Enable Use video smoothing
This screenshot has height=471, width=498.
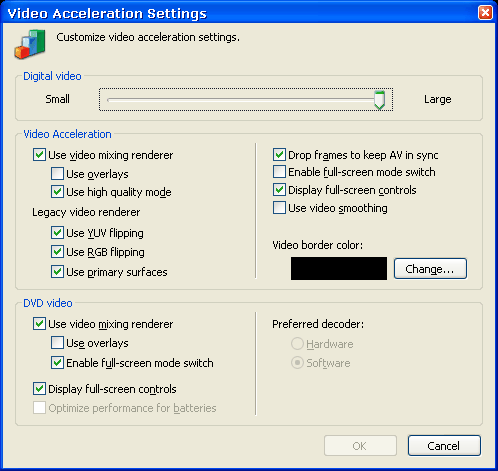(x=279, y=208)
